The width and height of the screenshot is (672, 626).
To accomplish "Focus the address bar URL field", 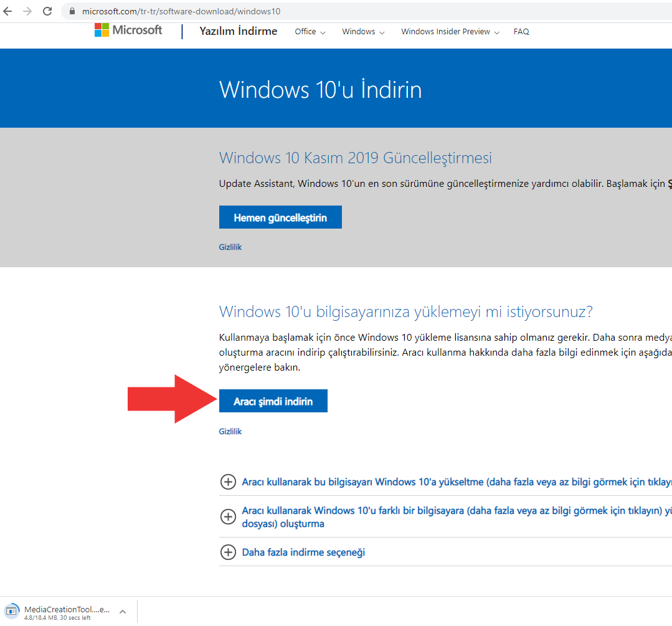I will click(311, 11).
